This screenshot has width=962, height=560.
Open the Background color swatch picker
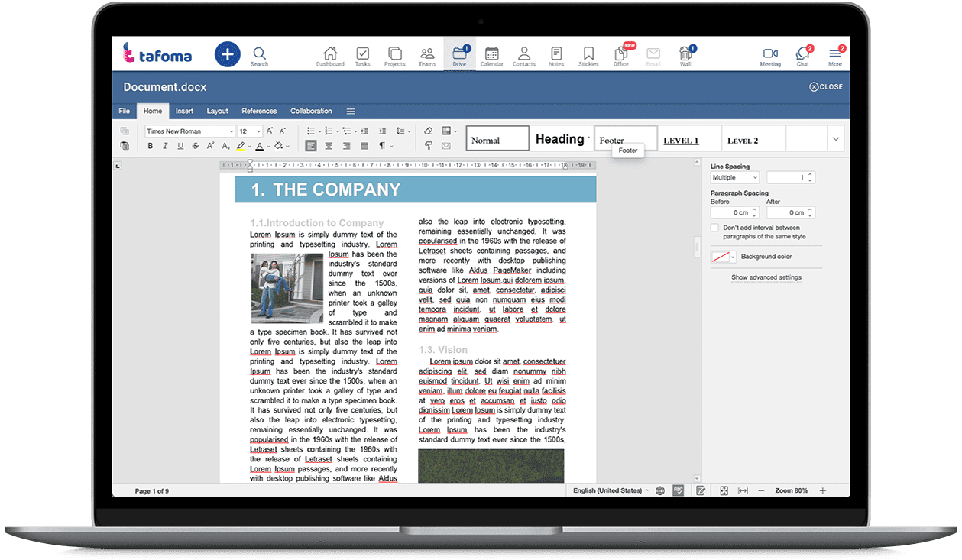coord(723,257)
